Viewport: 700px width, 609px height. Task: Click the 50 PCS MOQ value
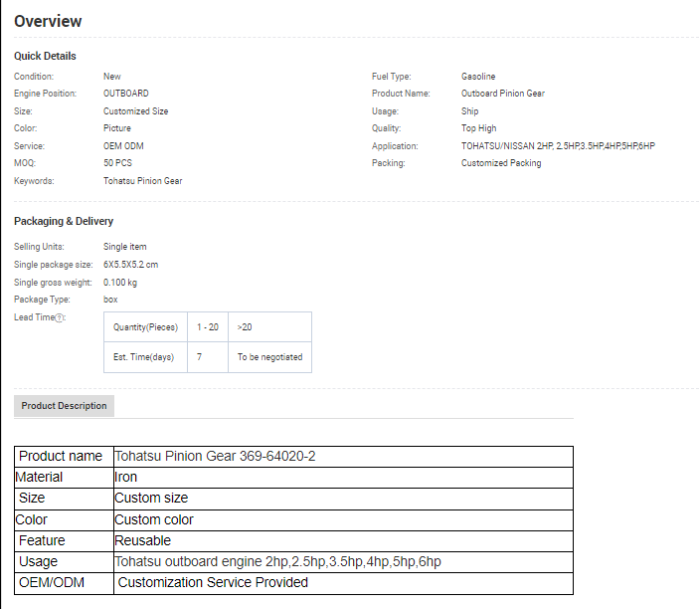(116, 163)
